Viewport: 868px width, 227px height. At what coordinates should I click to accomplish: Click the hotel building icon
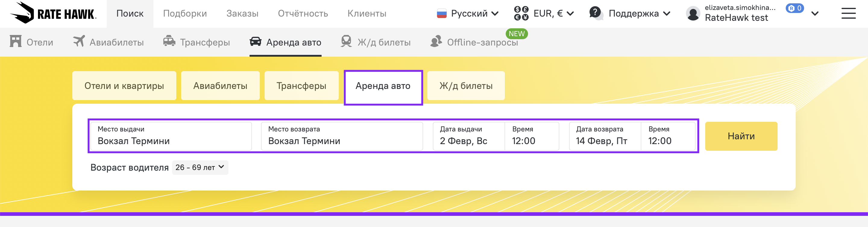click(x=15, y=41)
